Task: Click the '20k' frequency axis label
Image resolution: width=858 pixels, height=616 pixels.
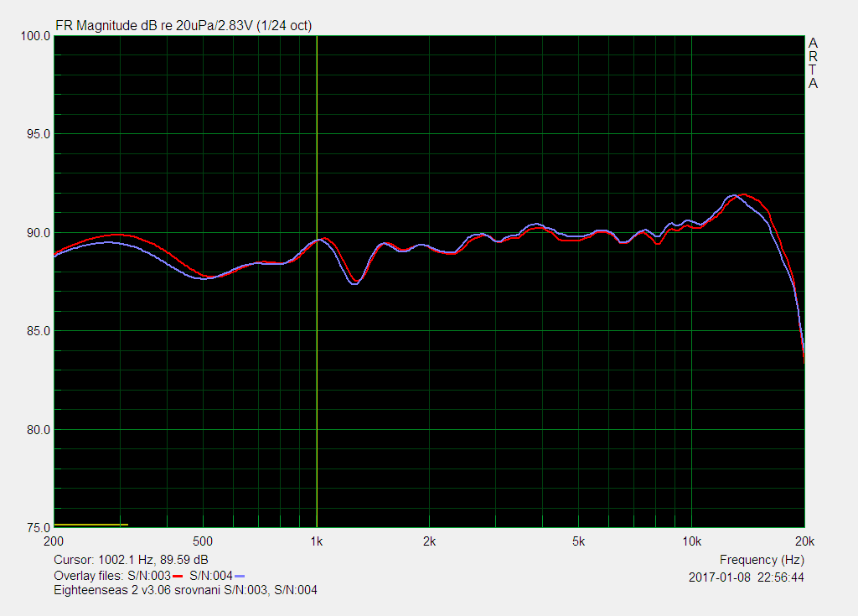Action: tap(805, 541)
